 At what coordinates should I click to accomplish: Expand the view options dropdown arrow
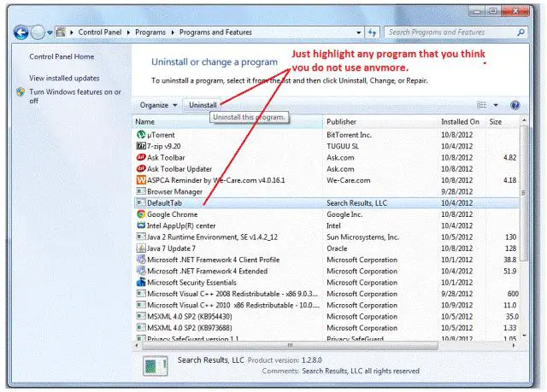[x=496, y=105]
